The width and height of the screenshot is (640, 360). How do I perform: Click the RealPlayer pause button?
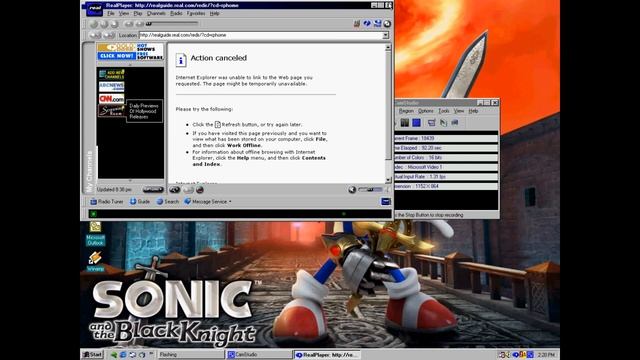(x=104, y=24)
